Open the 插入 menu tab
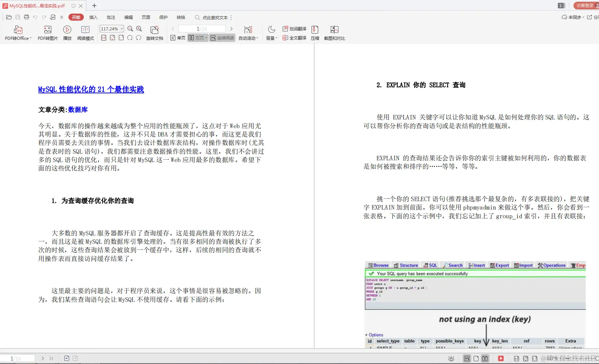599x364 pixels. (x=93, y=17)
